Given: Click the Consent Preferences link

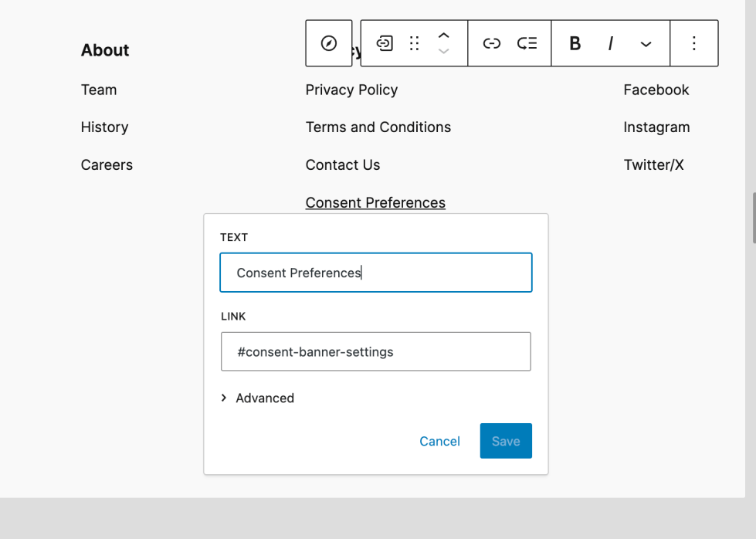Looking at the screenshot, I should pos(375,203).
